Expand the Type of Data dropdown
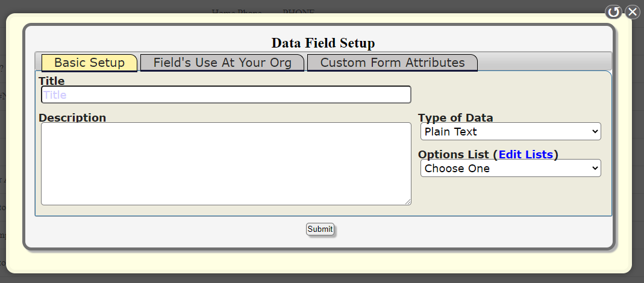The height and width of the screenshot is (283, 644). [510, 132]
